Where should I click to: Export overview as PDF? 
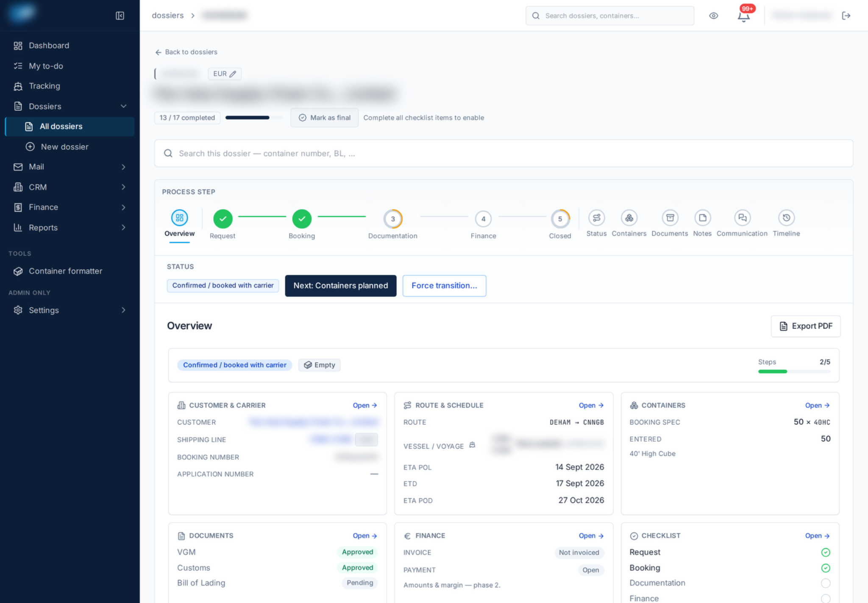tap(805, 326)
